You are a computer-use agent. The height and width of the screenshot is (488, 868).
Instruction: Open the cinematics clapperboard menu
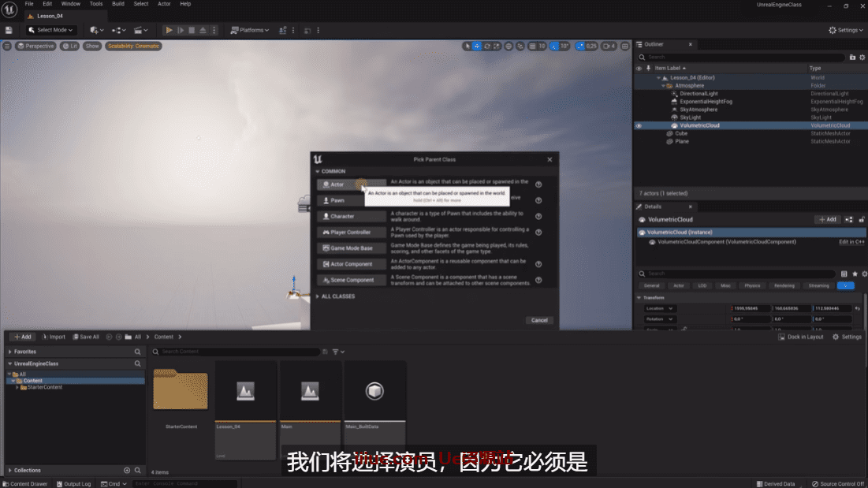click(x=140, y=30)
